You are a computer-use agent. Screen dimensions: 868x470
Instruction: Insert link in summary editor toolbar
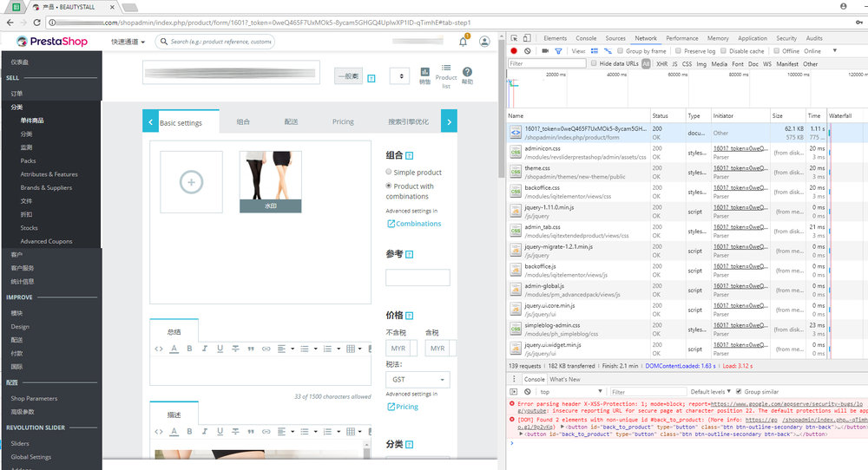[266, 349]
